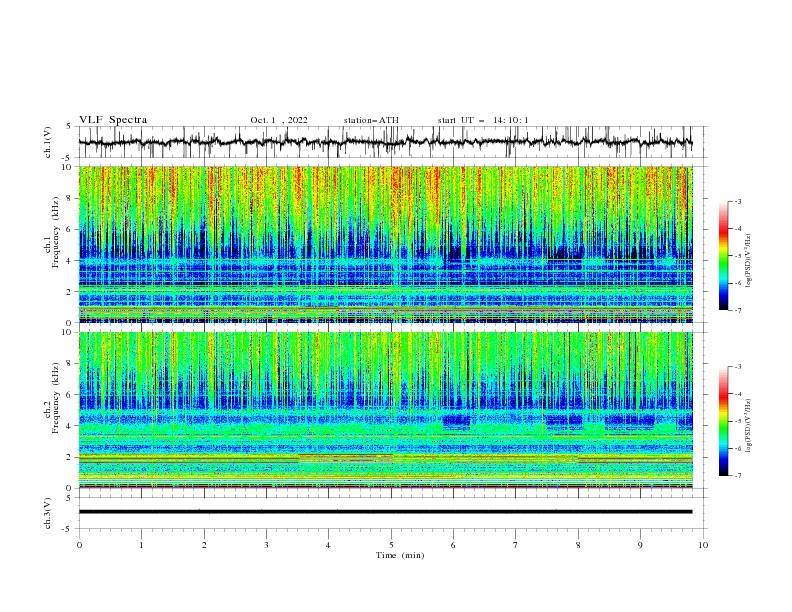This screenshot has width=792, height=612.
Task: Click the ch.2 spectrogram panel
Action: (x=385, y=410)
